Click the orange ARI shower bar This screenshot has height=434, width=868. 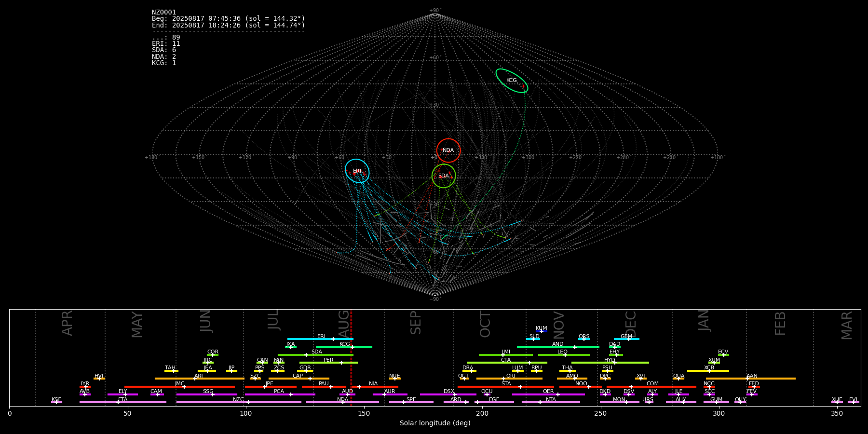(200, 379)
